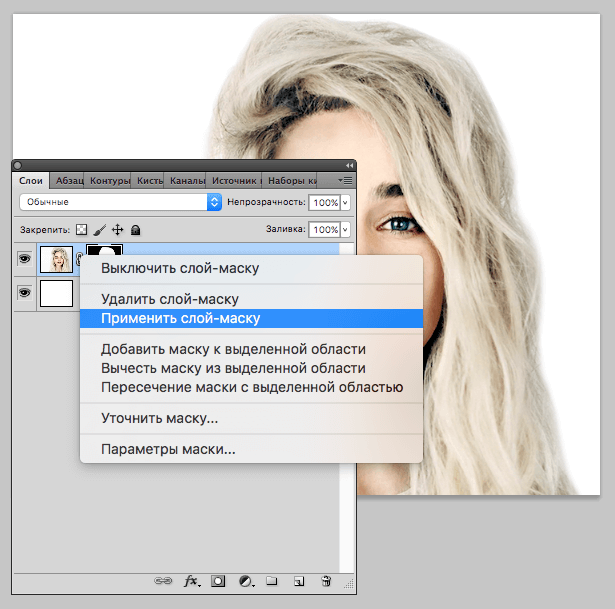615x609 pixels.
Task: Select the portrait layer thumbnail
Action: coord(56,259)
